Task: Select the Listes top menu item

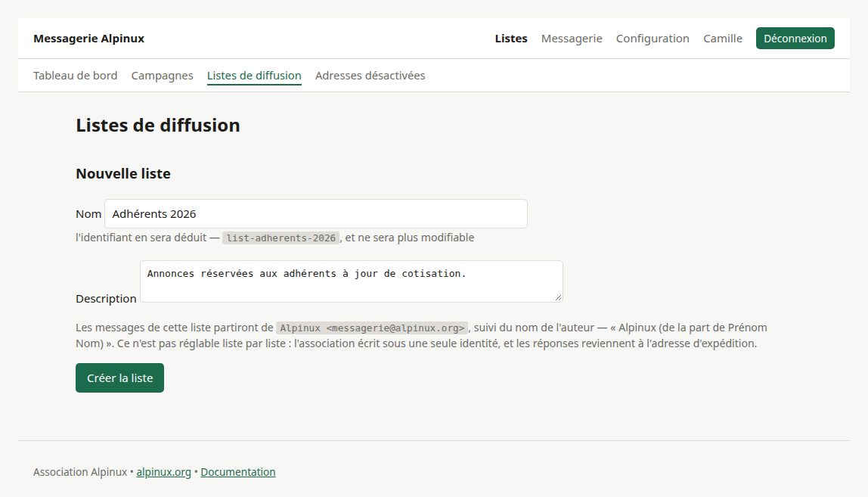Action: point(511,39)
